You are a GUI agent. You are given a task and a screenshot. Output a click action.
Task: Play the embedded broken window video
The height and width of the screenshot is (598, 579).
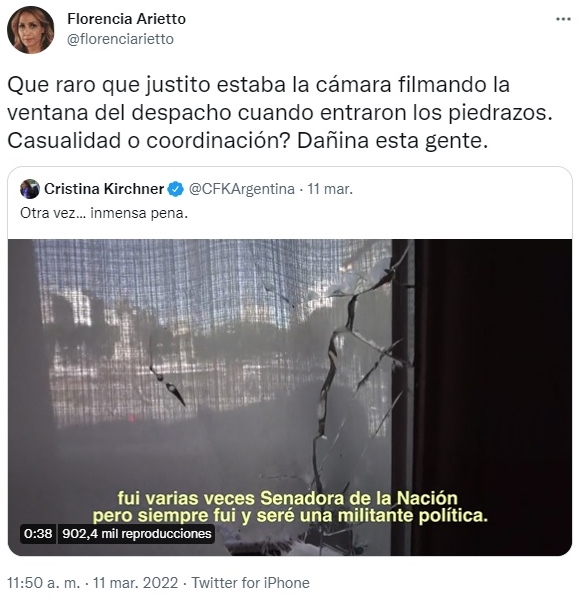[290, 397]
